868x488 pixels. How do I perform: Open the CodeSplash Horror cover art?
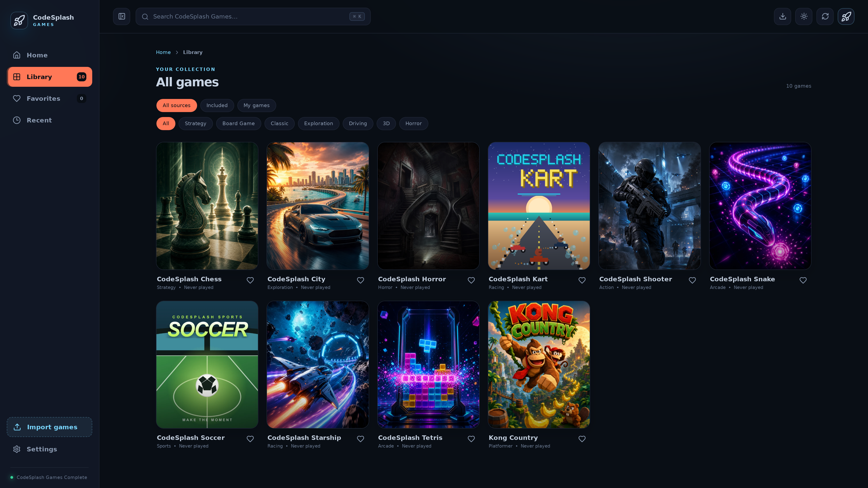tap(428, 206)
